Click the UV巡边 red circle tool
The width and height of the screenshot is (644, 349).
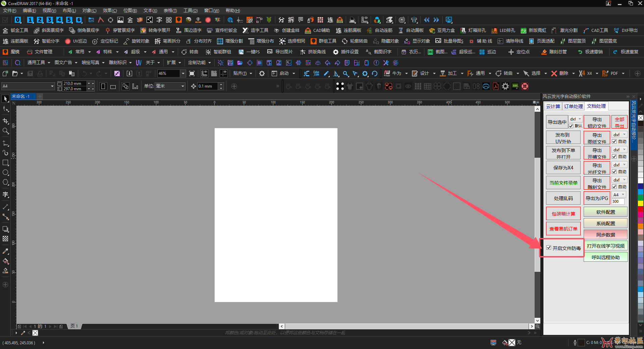click(x=76, y=41)
